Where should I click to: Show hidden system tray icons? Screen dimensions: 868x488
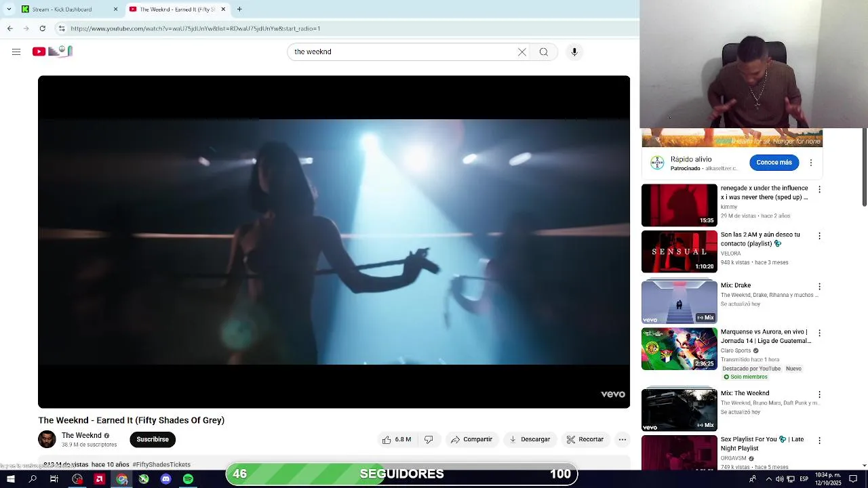point(769,479)
